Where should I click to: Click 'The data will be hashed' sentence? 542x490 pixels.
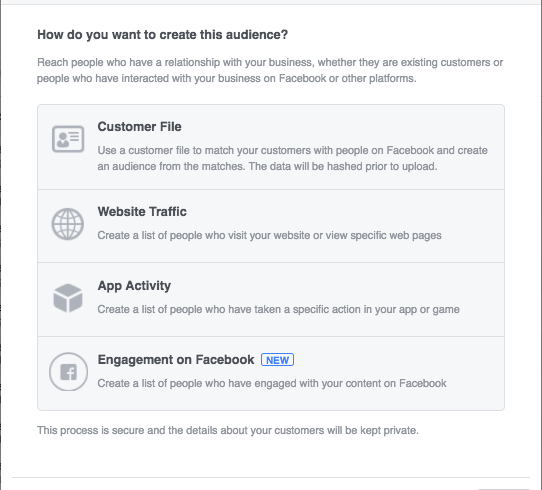(343, 166)
